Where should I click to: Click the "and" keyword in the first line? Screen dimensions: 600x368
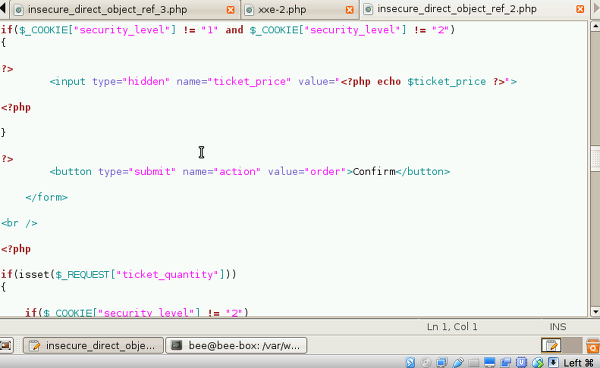234,30
